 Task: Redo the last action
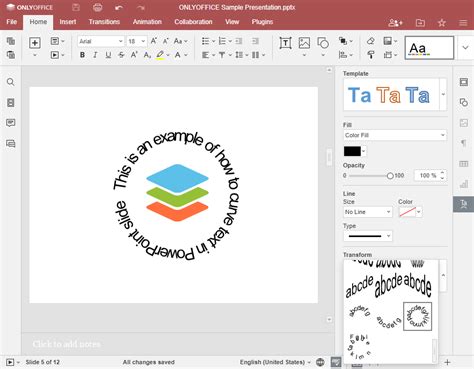coord(141,7)
